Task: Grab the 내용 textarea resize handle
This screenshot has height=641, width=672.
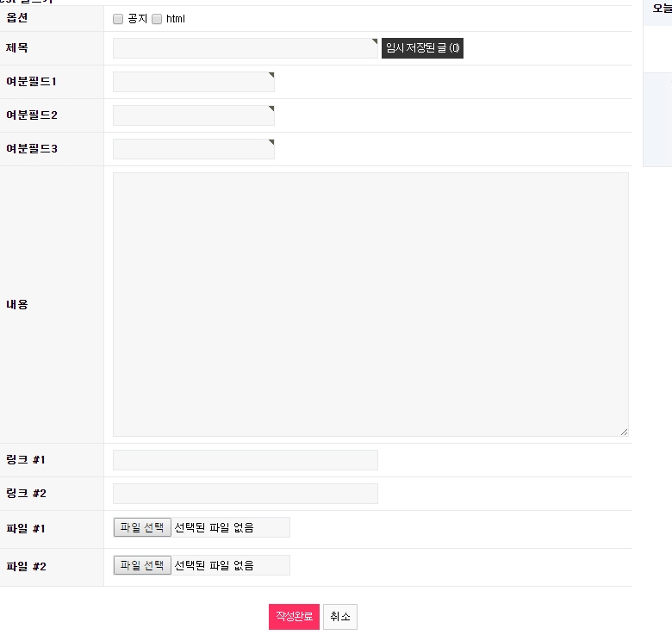Action: pyautogui.click(x=624, y=432)
